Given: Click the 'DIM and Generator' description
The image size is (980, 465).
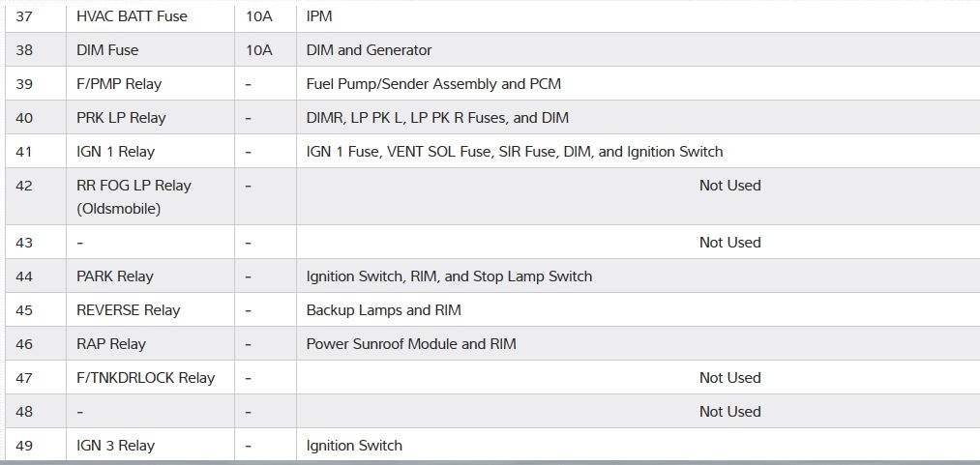Looking at the screenshot, I should point(369,50).
